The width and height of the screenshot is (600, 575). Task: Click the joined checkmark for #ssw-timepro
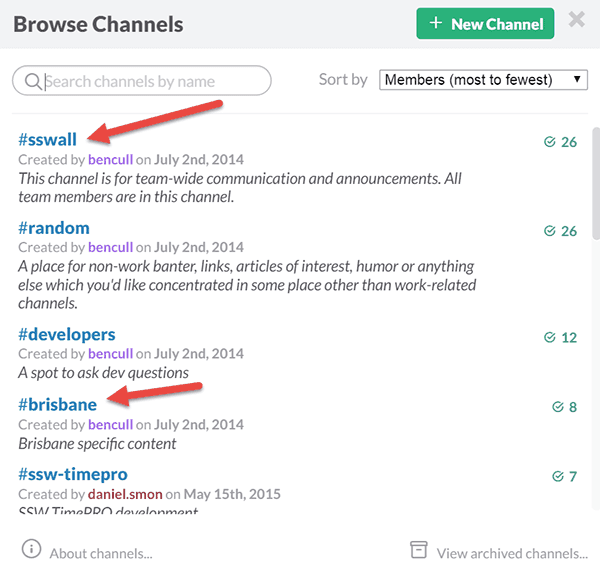[558, 476]
